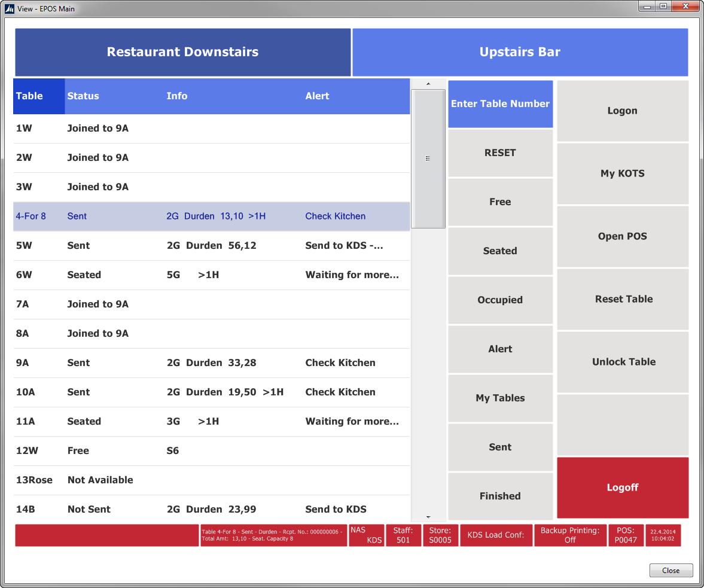
Task: Click the Backup Printing status box
Action: click(569, 535)
